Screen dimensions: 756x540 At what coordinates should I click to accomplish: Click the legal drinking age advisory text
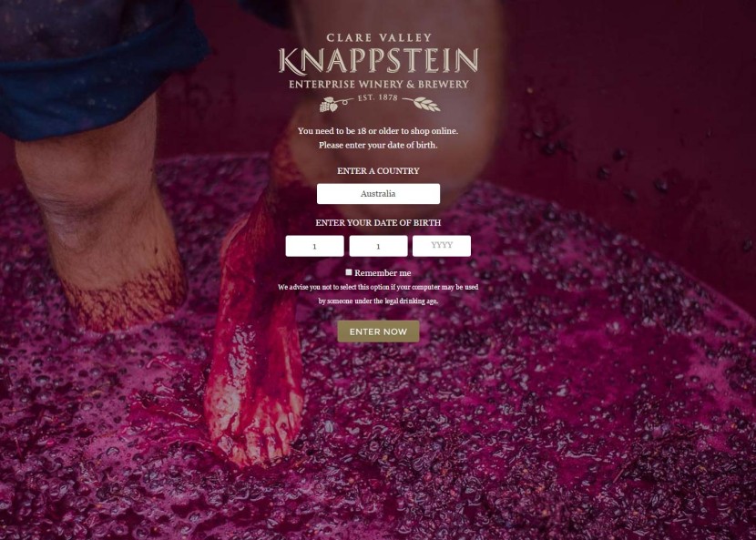click(x=378, y=293)
